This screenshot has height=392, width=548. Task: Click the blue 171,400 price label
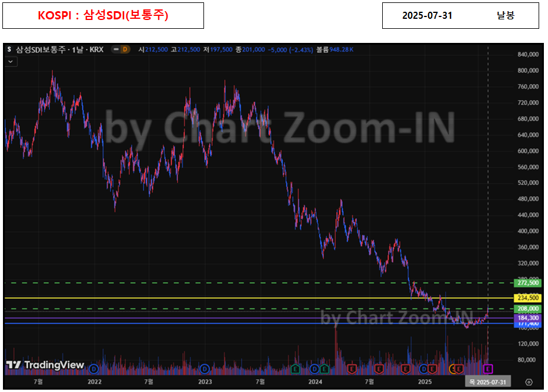point(528,324)
